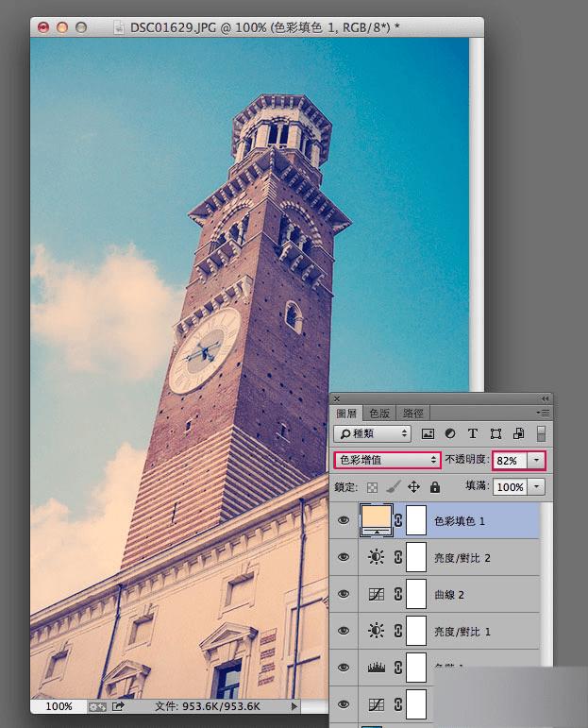This screenshot has height=728, width=588.
Task: Select the levels layer mask thumbnail
Action: click(x=416, y=668)
